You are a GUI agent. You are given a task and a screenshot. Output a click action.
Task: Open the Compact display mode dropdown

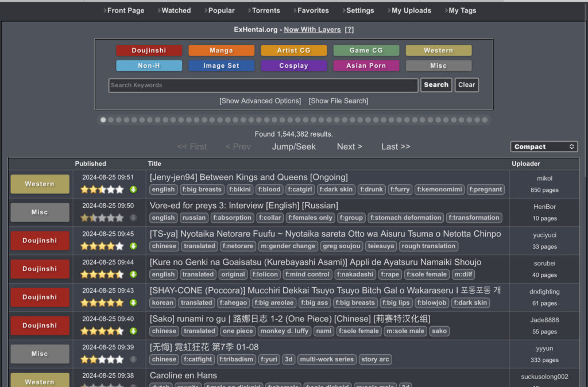click(x=544, y=147)
